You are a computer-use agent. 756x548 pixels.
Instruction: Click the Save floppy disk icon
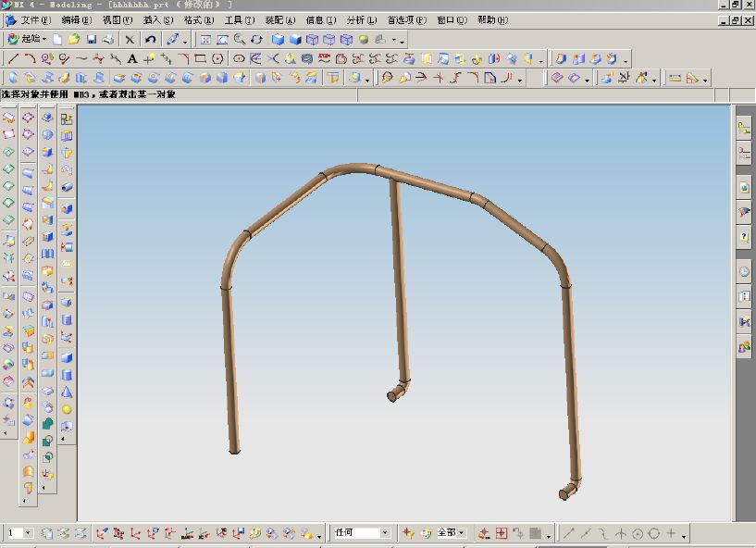pyautogui.click(x=91, y=40)
